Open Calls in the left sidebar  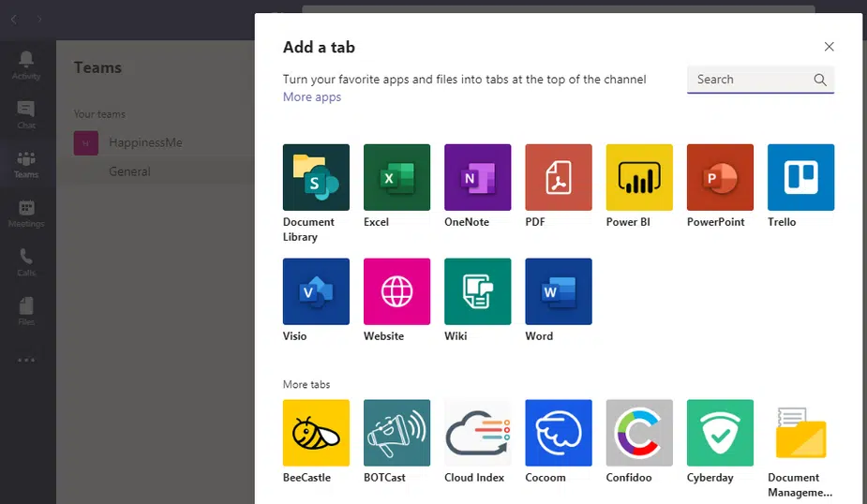(26, 262)
